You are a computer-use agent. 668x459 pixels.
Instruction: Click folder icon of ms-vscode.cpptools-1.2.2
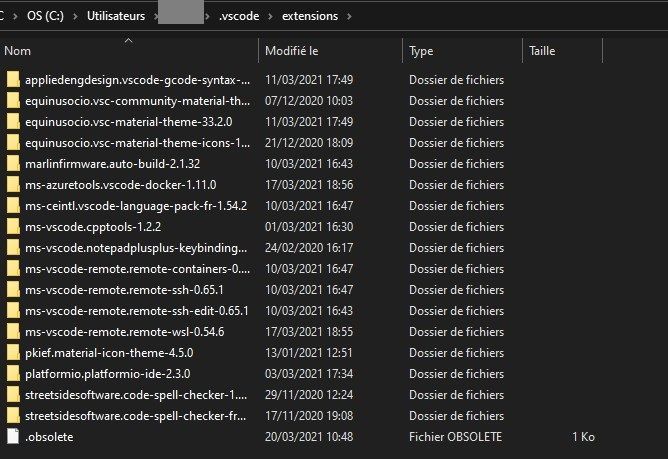coord(13,227)
